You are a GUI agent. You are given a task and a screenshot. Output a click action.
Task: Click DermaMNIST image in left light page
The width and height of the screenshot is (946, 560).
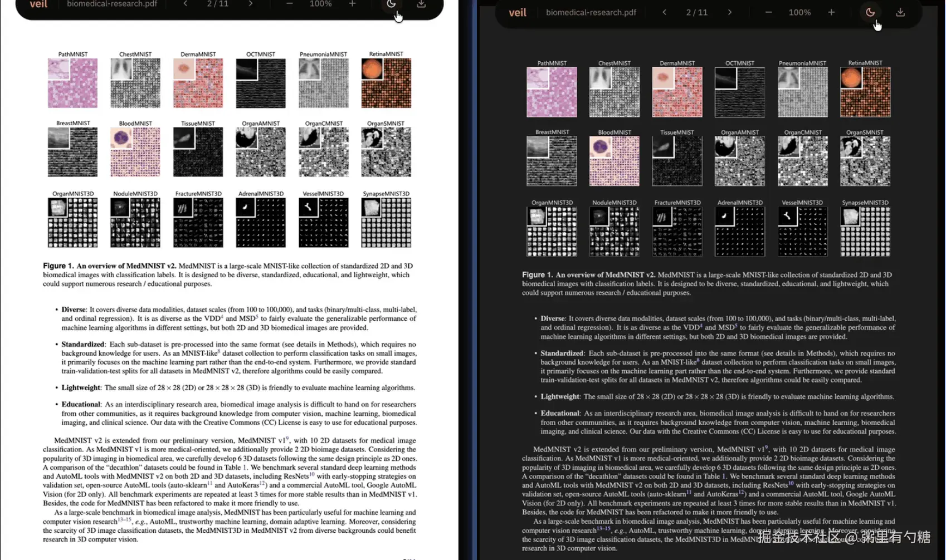pos(198,83)
